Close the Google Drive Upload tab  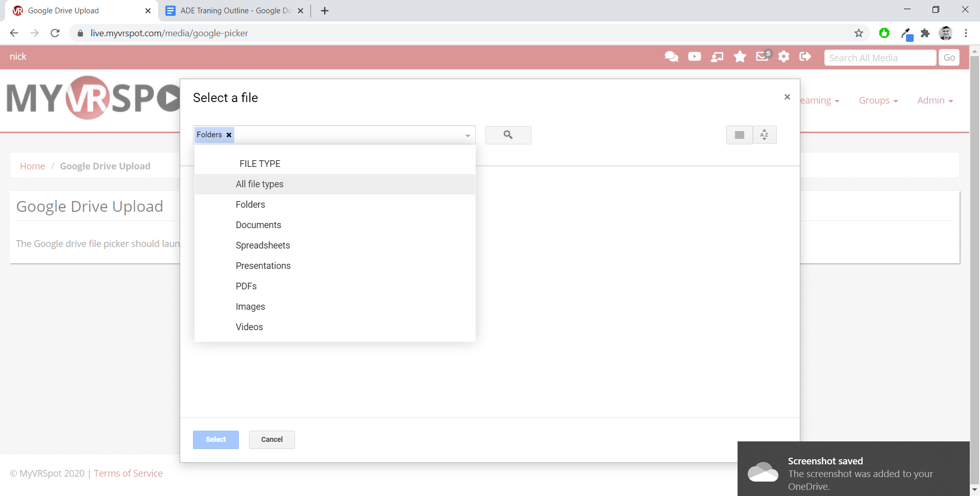tap(148, 11)
